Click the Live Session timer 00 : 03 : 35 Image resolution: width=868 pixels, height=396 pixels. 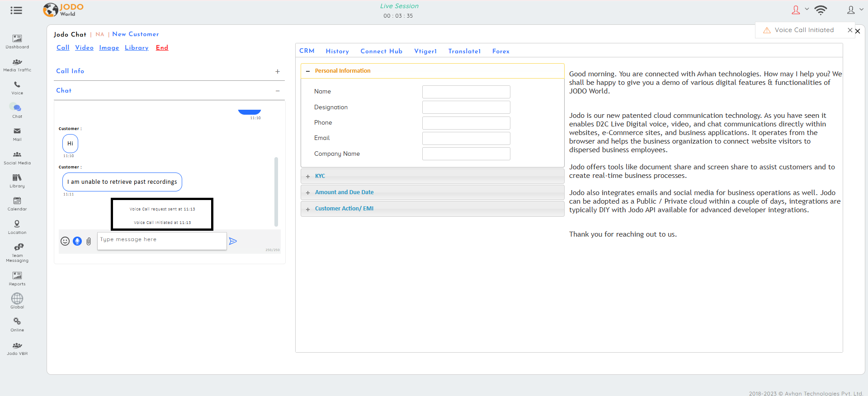[398, 16]
